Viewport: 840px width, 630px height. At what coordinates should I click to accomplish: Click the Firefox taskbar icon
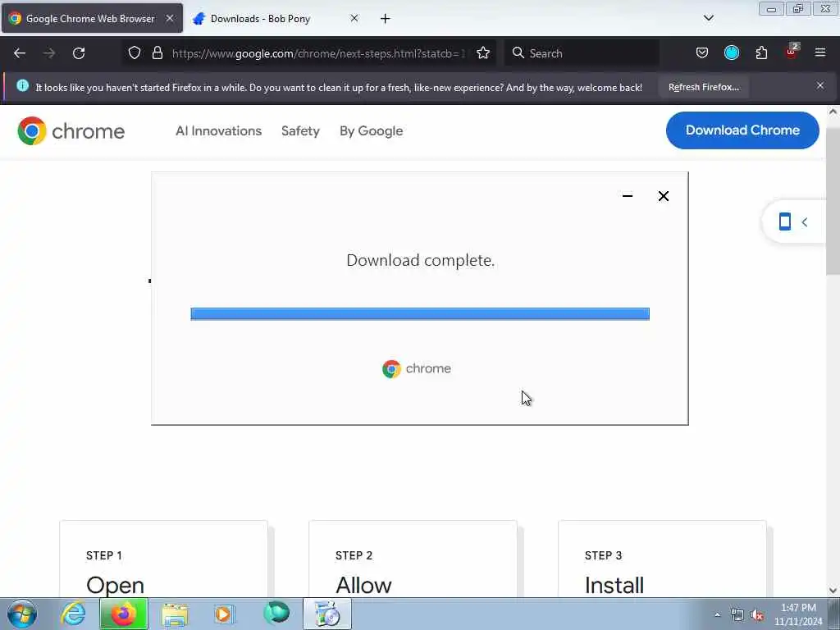(123, 614)
